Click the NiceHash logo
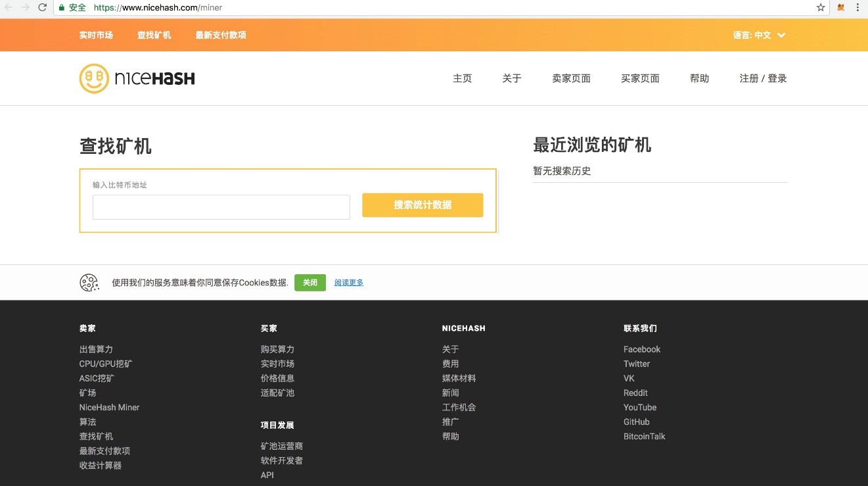The width and height of the screenshot is (868, 486). (x=137, y=79)
